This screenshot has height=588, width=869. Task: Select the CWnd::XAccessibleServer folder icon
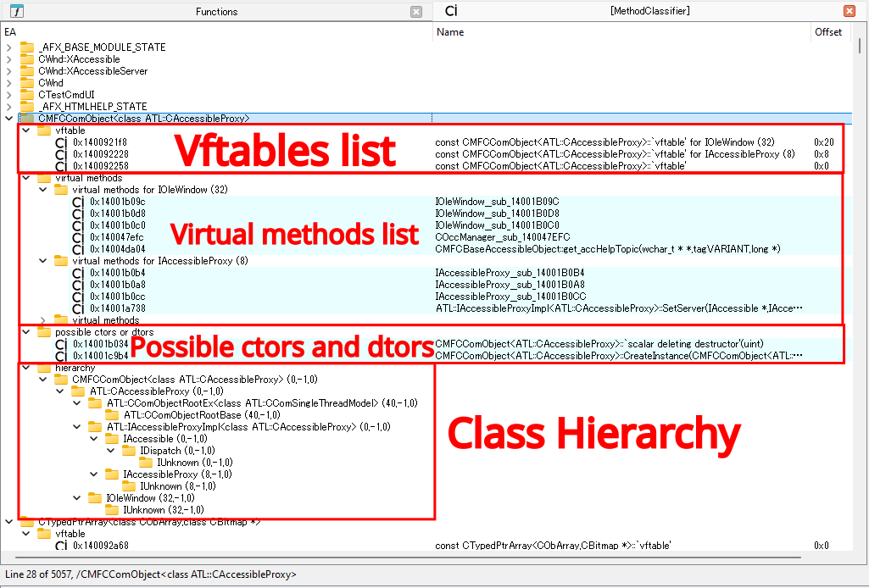click(x=26, y=71)
